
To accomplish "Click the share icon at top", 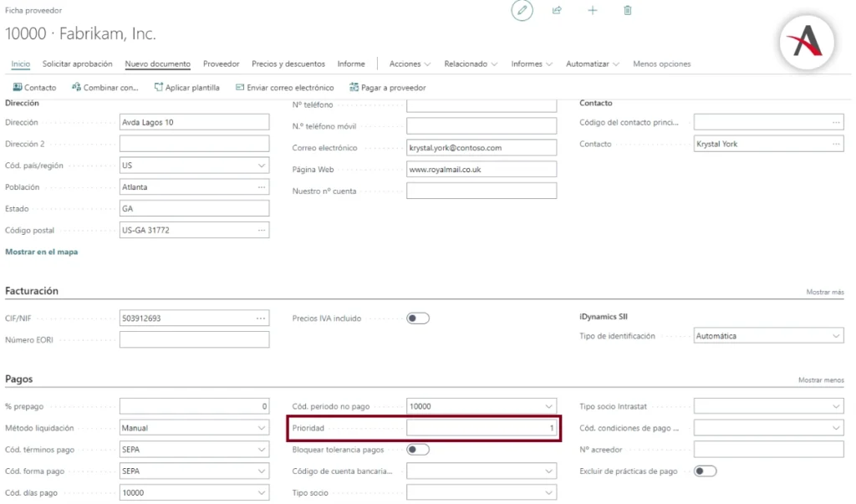I will [557, 10].
